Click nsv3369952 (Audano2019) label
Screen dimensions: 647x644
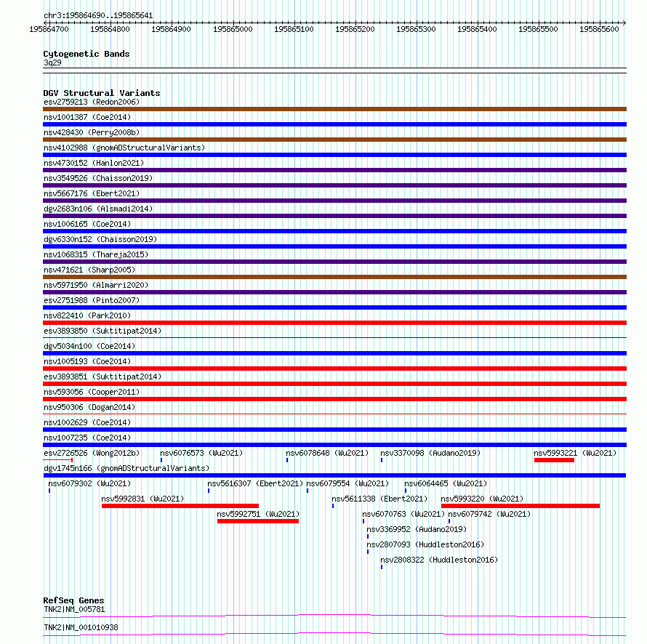point(417,529)
